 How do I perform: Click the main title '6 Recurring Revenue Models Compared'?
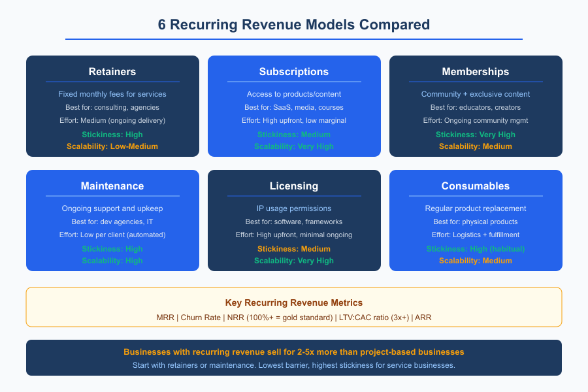coord(294,24)
